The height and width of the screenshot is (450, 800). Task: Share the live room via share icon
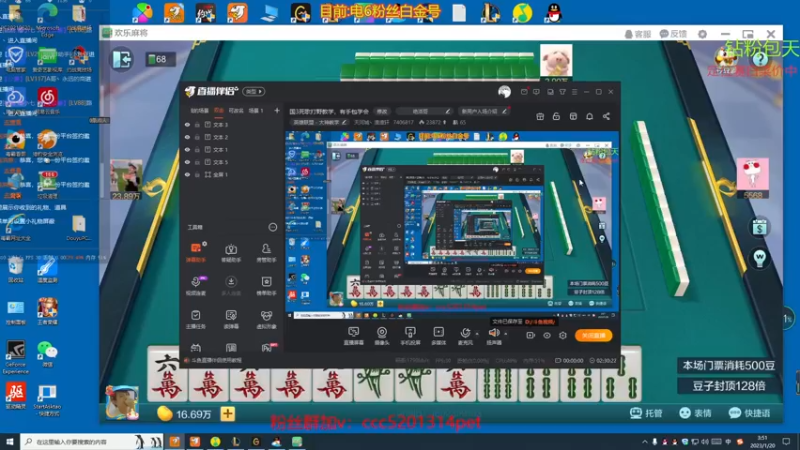(606, 116)
